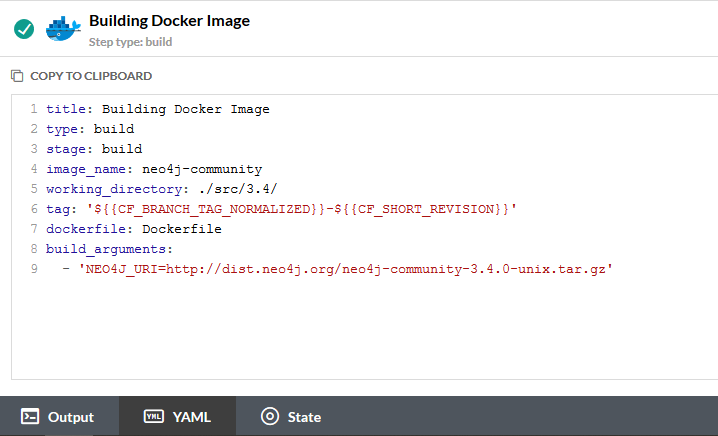Image resolution: width=718 pixels, height=436 pixels.
Task: Click the working_directory ./src/3.4/ line
Action: click(x=161, y=189)
